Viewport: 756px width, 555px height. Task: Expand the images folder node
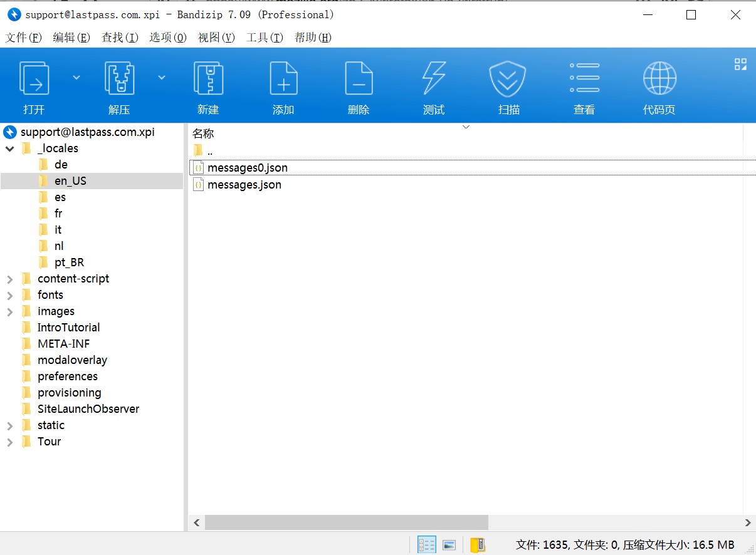pos(10,311)
